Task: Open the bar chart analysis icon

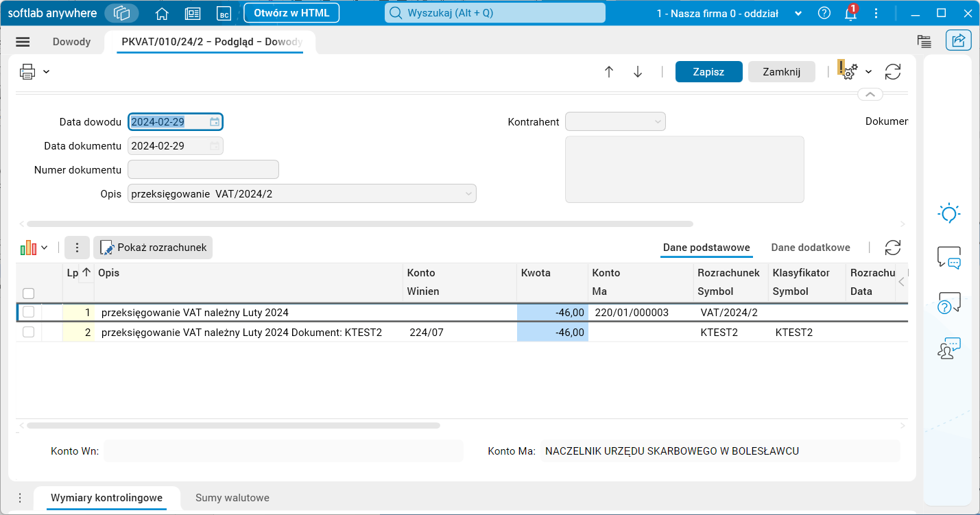Action: point(28,248)
